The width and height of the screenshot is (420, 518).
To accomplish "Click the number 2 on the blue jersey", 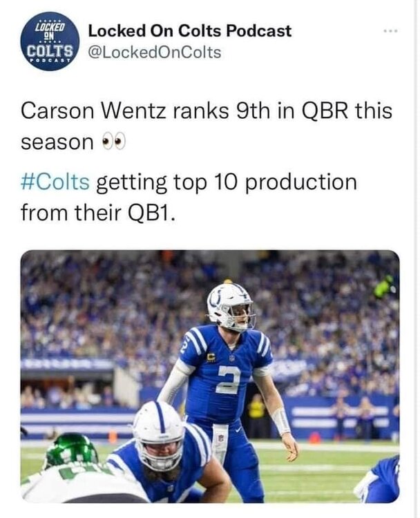I will (228, 380).
